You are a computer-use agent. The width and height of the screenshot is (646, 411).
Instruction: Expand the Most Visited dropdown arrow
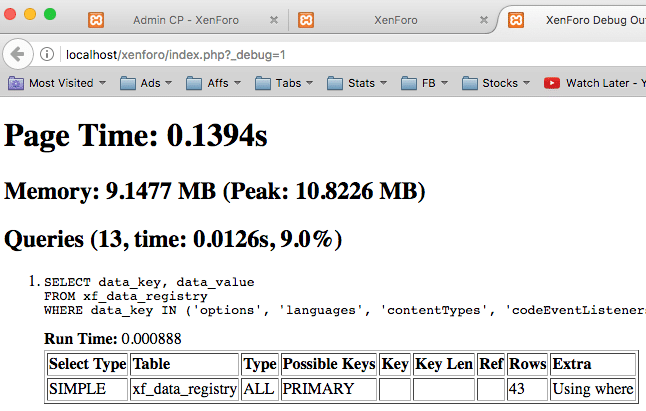click(x=103, y=83)
